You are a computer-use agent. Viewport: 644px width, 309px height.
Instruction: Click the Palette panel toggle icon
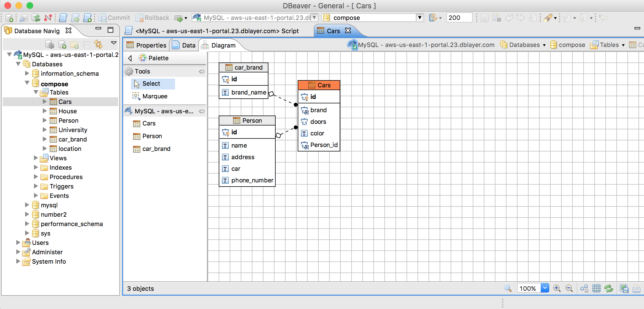tap(130, 58)
